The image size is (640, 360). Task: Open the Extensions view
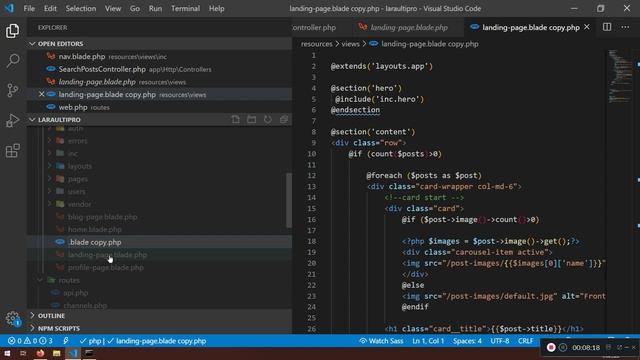(x=13, y=151)
